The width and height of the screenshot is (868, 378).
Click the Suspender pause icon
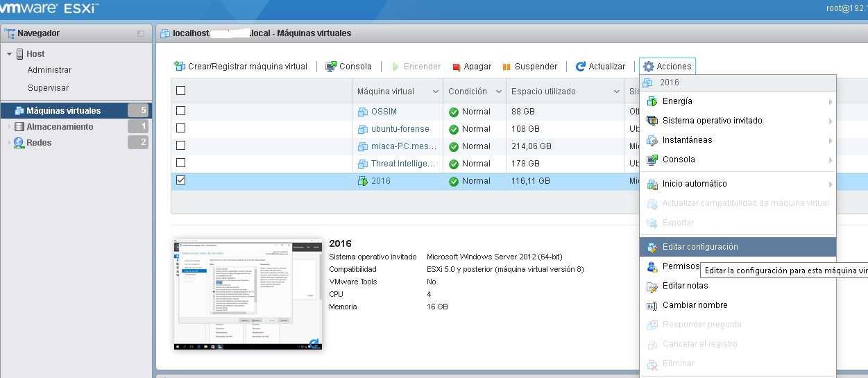click(507, 67)
